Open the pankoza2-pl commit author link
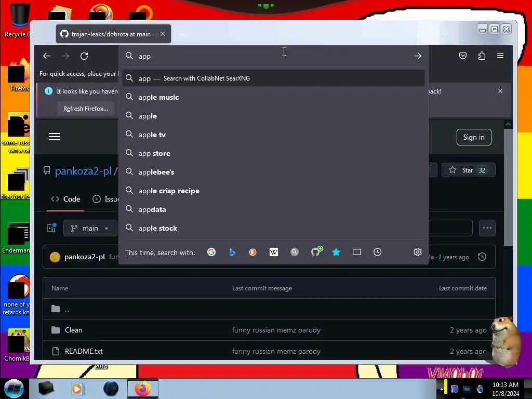Image resolution: width=532 pixels, height=399 pixels. (x=85, y=257)
